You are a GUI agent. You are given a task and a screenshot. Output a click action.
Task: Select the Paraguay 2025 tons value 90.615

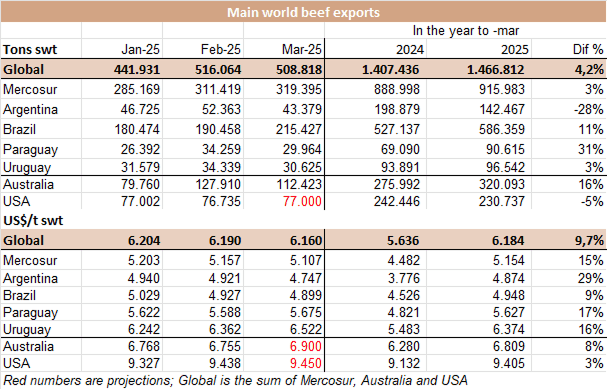(x=505, y=149)
